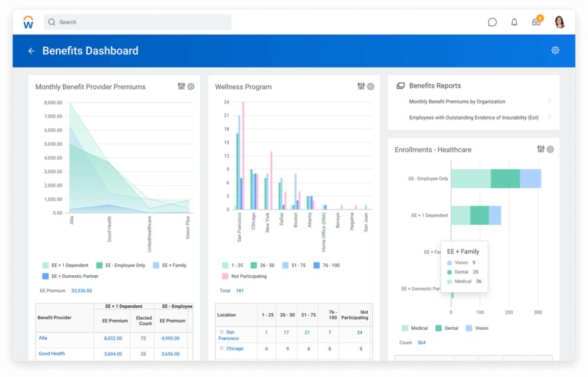
Task: Toggle EE + 1 Dependent legend swatch
Action: [x=46, y=265]
